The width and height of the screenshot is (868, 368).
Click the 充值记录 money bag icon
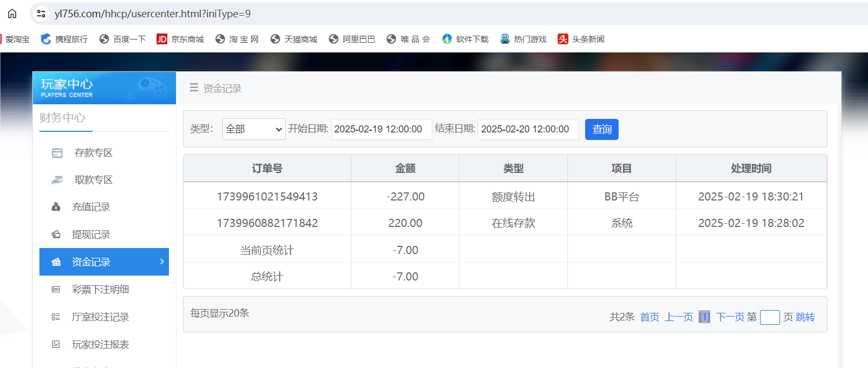[56, 207]
